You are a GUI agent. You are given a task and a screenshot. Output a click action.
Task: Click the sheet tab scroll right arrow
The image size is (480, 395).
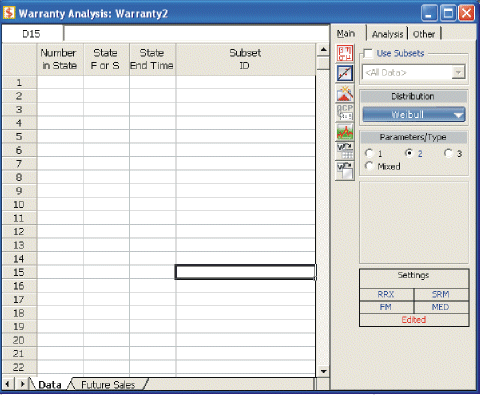coord(22,384)
